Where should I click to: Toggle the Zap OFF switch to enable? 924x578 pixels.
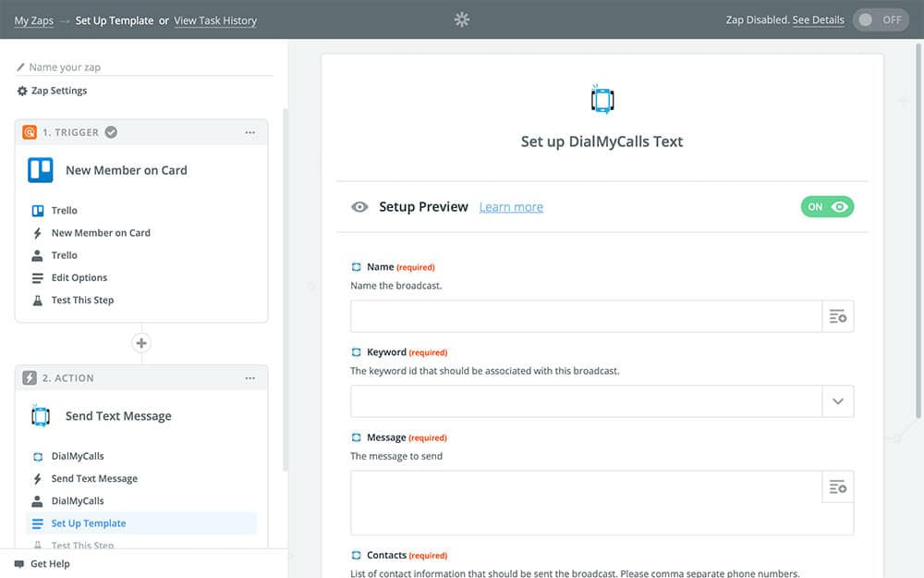point(881,19)
